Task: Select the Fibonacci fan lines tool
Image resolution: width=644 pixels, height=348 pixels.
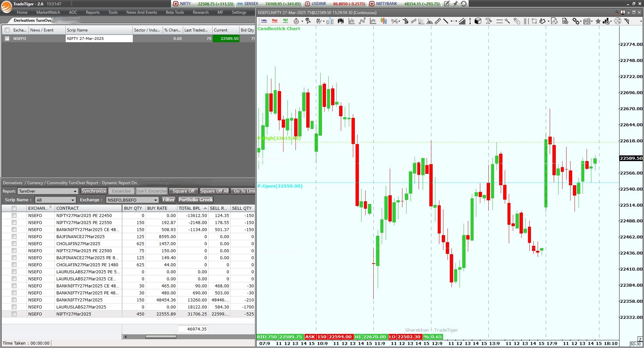Action: [x=421, y=21]
